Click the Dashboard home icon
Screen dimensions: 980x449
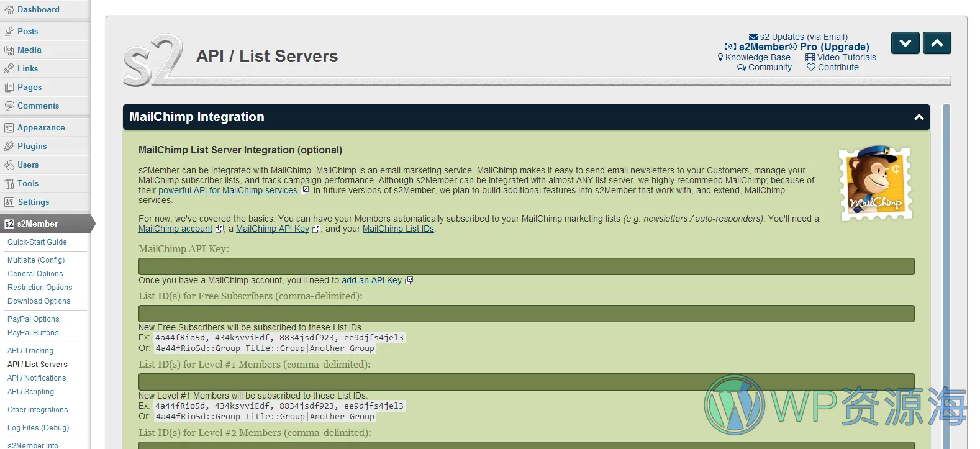(x=9, y=10)
